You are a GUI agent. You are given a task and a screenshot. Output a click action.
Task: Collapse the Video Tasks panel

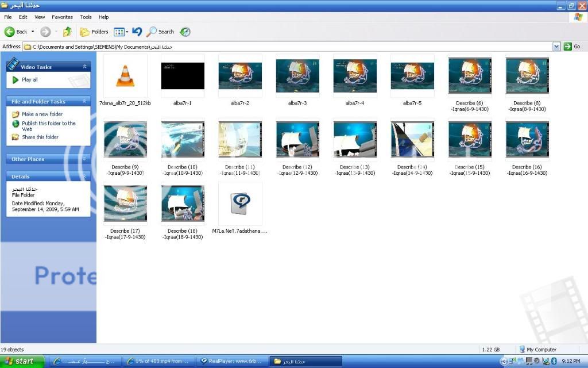click(85, 67)
